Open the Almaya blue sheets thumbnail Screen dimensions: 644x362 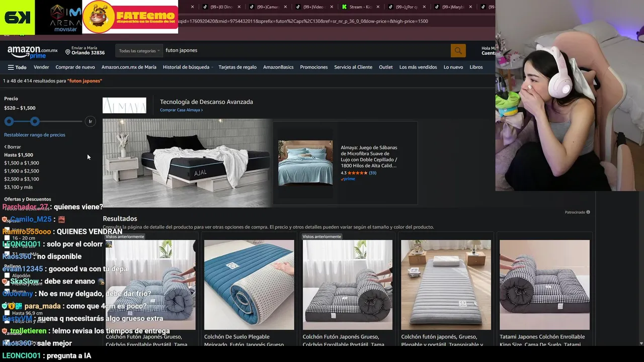pyautogui.click(x=305, y=163)
